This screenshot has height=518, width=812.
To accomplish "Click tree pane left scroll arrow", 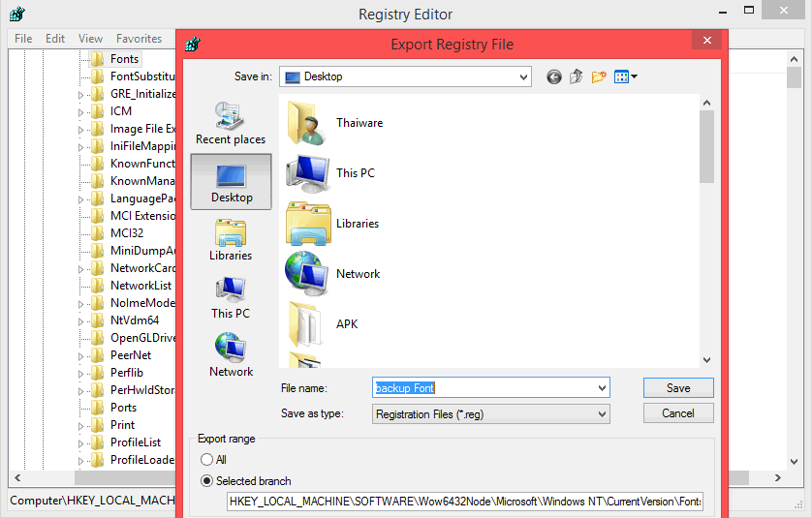I will tap(17, 477).
